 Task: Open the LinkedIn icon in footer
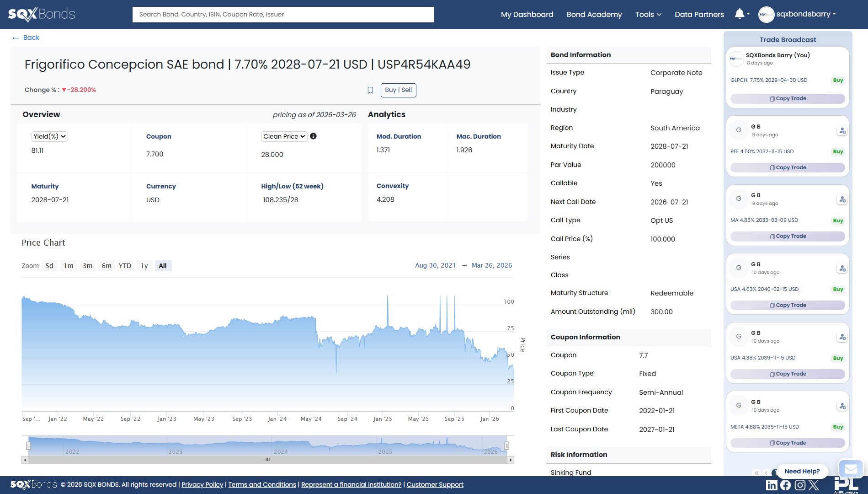pos(772,485)
